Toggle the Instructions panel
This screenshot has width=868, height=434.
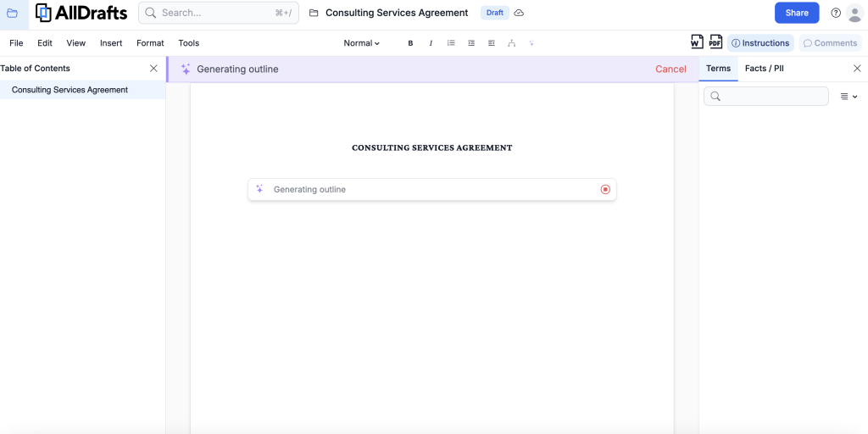point(760,43)
